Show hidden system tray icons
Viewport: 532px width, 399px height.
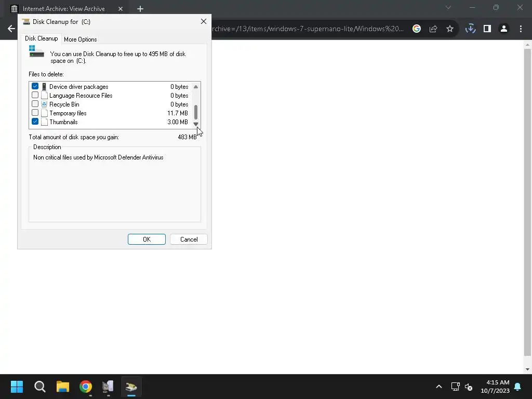438,387
